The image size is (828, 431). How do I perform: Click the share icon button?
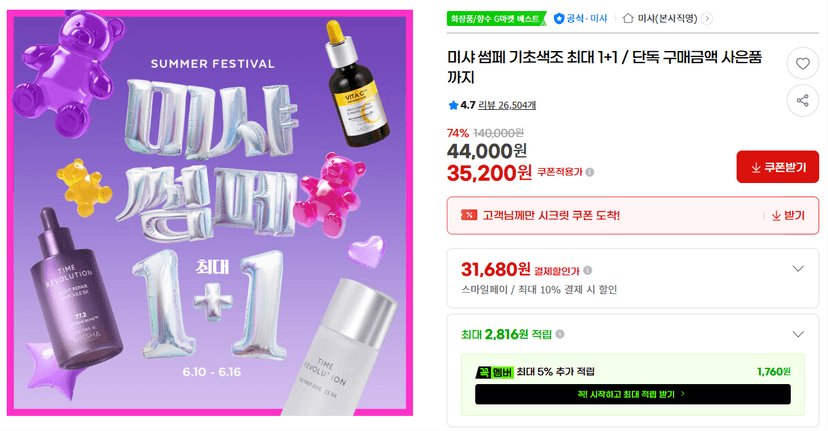[803, 100]
